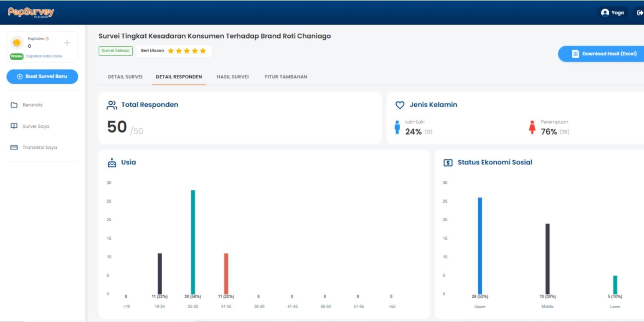Click the 51-55 age axis label
The image size is (644, 322).
358,307
